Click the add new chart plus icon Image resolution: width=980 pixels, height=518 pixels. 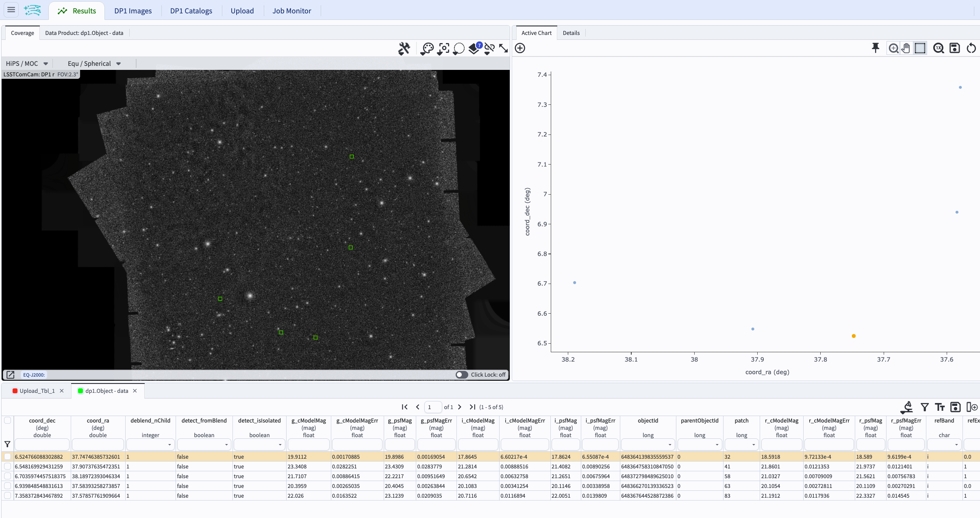(x=520, y=48)
